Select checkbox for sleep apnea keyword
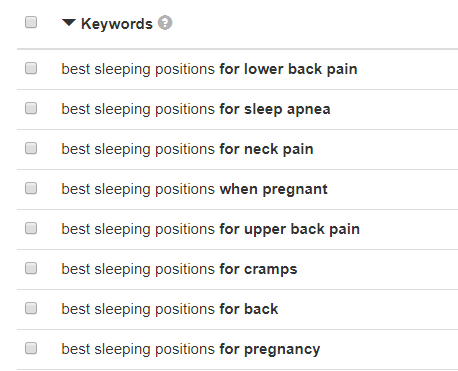The height and width of the screenshot is (371, 458). (31, 108)
